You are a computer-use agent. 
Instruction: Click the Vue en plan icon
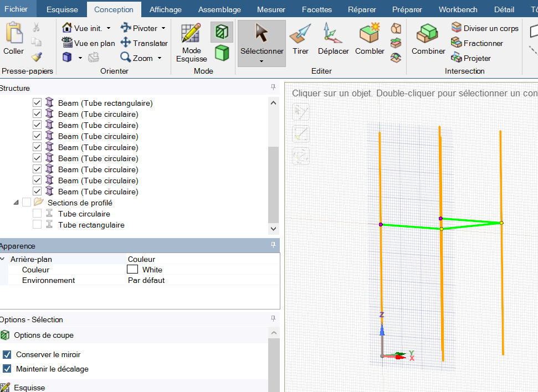(89, 43)
